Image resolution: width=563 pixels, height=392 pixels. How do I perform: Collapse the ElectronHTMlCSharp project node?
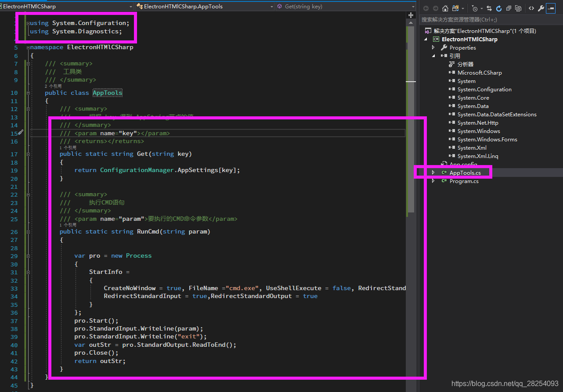[426, 40]
